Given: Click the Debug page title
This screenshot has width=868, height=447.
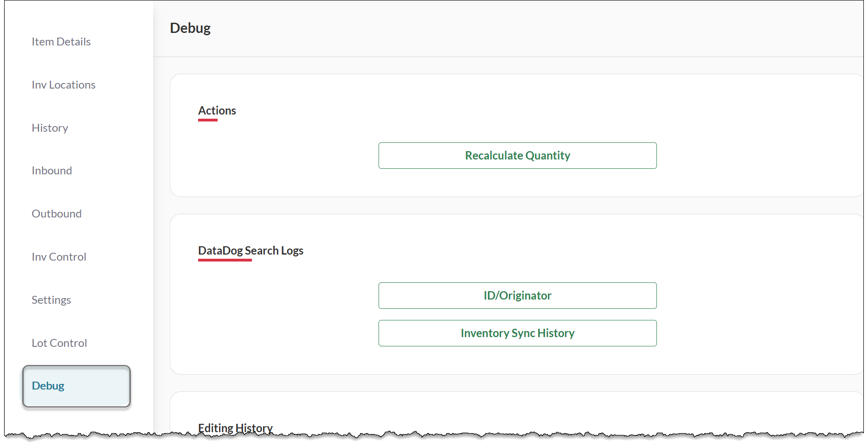Looking at the screenshot, I should tap(190, 28).
